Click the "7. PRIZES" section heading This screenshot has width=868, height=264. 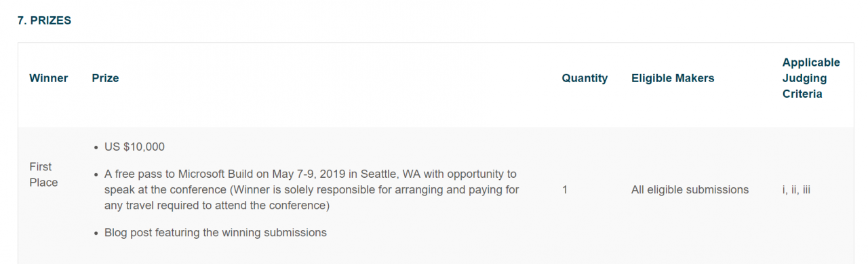point(44,21)
